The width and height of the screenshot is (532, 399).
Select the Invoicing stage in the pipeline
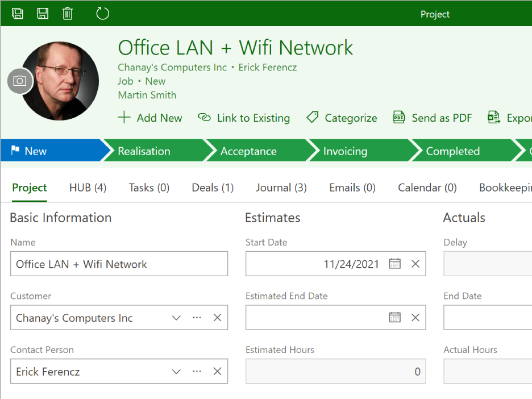(x=344, y=151)
